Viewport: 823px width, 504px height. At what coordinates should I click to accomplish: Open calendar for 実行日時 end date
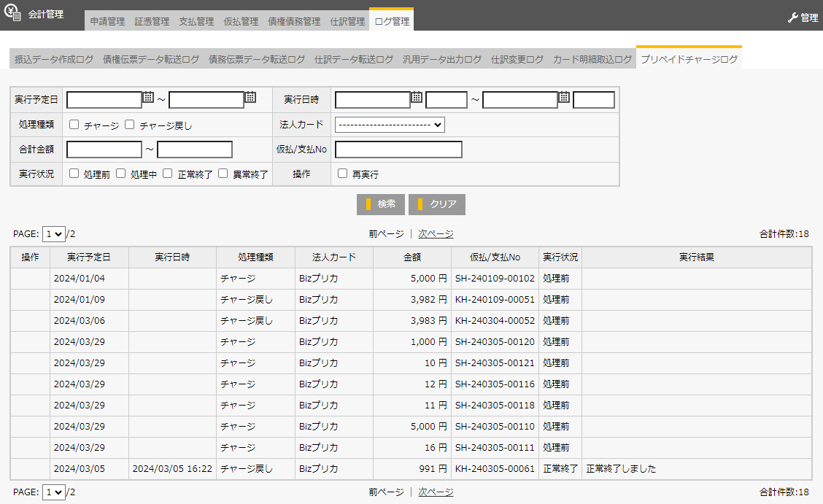coord(564,97)
